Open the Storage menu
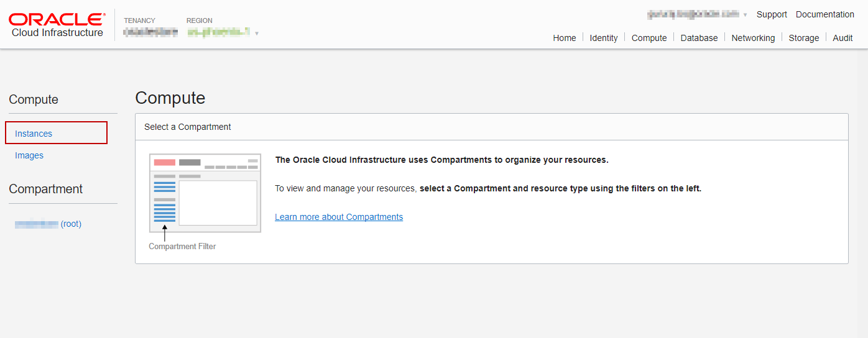 [x=803, y=38]
